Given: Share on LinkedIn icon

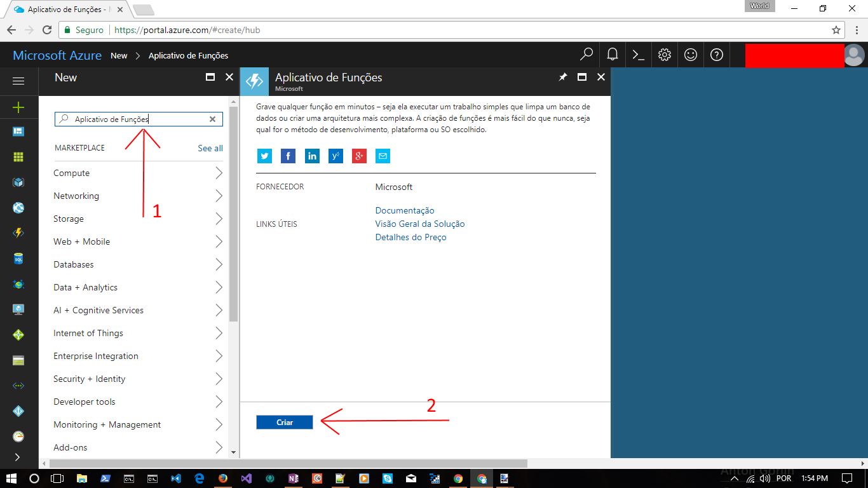Looking at the screenshot, I should pos(312,156).
